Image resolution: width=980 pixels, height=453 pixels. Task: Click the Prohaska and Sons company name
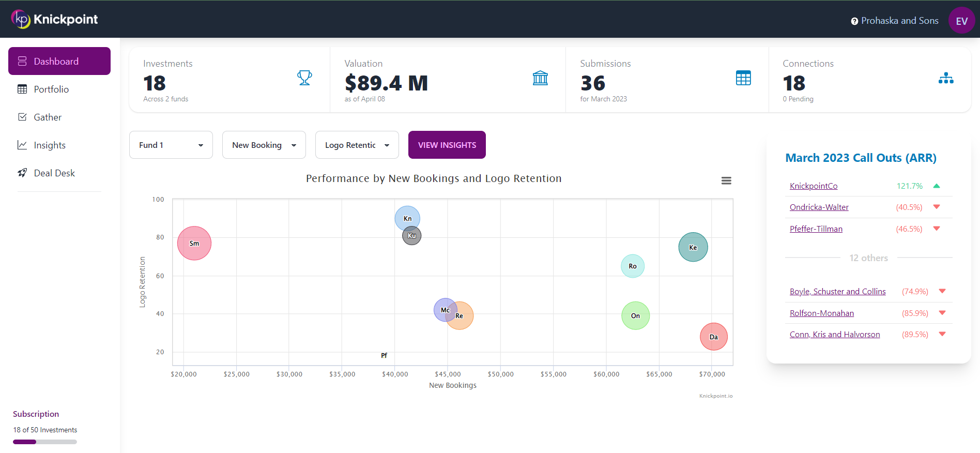pos(900,21)
